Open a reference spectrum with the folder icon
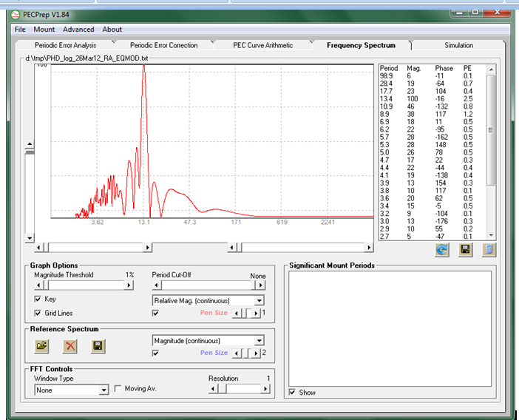 [x=41, y=346]
